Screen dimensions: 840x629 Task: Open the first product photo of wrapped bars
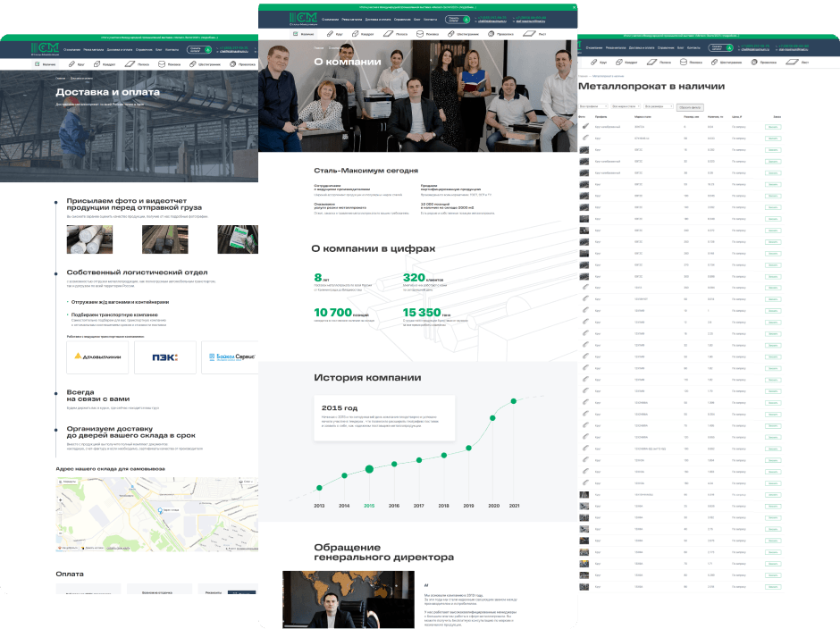click(x=89, y=239)
